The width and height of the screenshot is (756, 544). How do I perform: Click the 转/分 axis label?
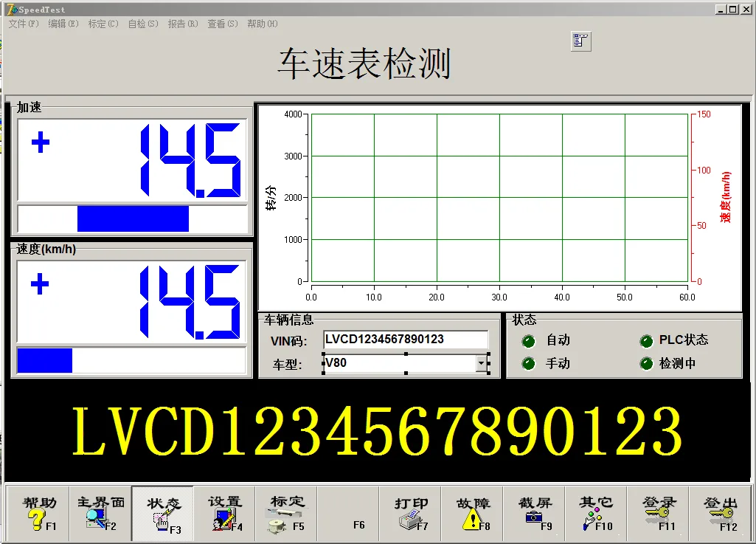click(x=271, y=198)
